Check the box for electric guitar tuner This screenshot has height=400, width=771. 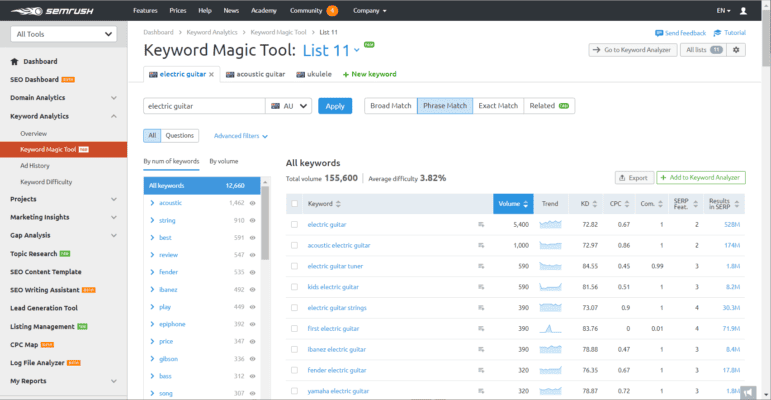click(294, 266)
